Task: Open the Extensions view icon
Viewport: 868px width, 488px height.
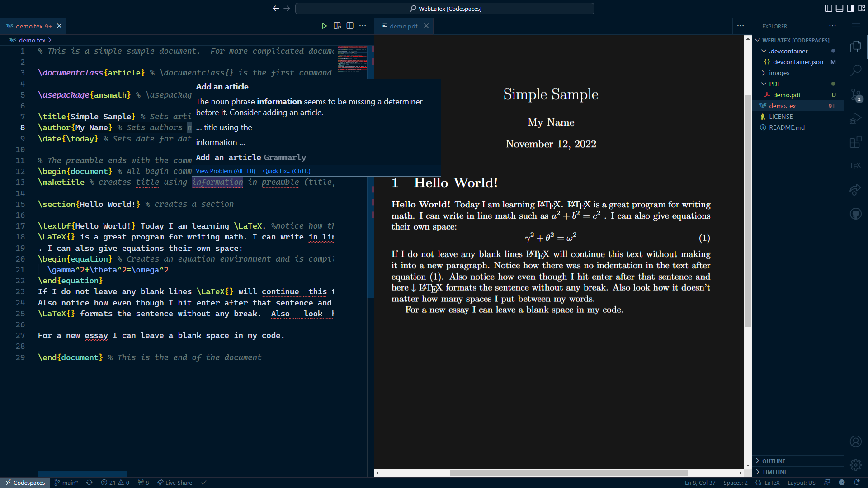Action: (x=855, y=142)
